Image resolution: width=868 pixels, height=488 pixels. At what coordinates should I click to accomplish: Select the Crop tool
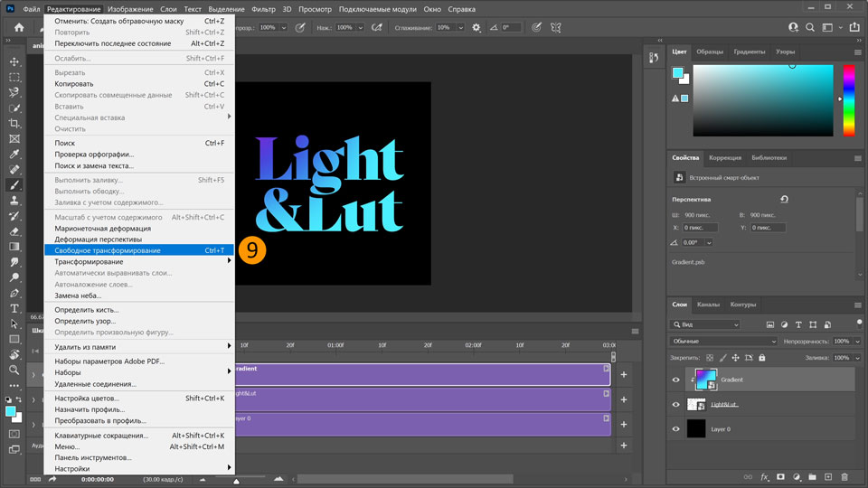(x=14, y=123)
